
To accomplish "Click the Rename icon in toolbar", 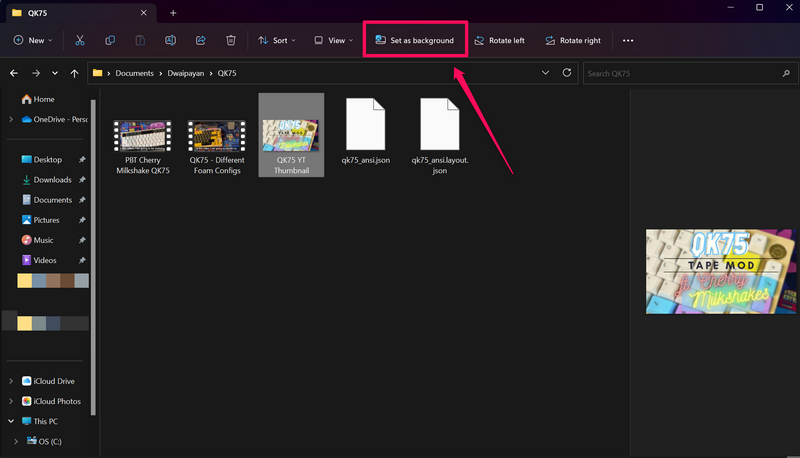I will coord(170,41).
